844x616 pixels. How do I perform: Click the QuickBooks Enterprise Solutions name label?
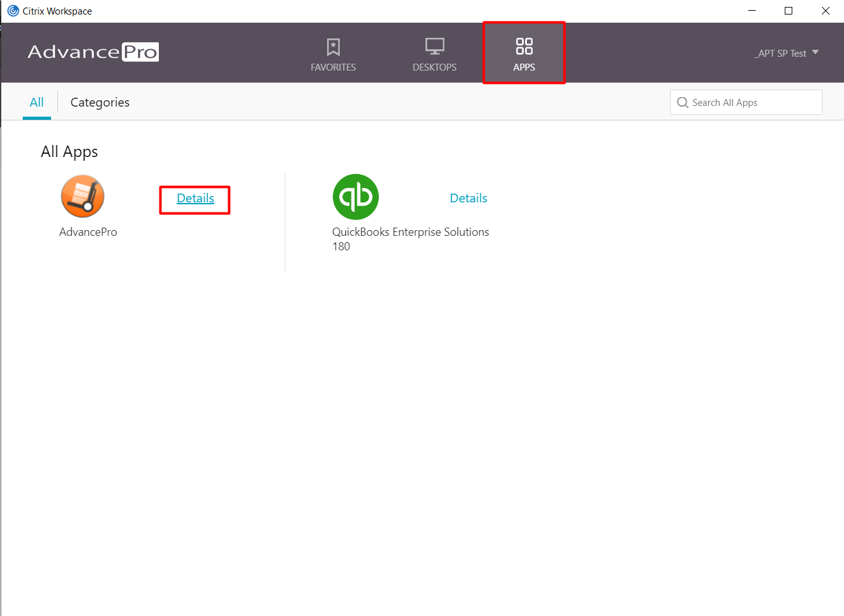[410, 232]
